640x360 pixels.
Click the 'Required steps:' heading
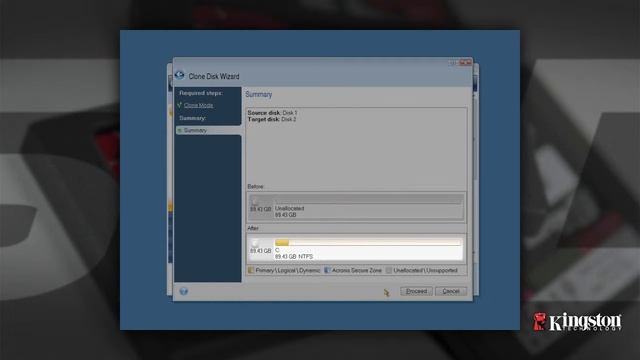(201, 93)
